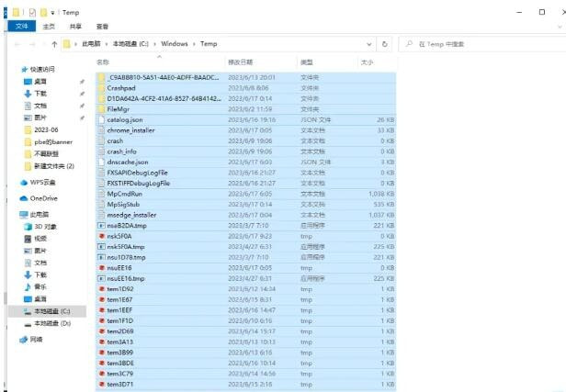The width and height of the screenshot is (566, 392).
Task: Open the 文件 menu
Action: 22,27
